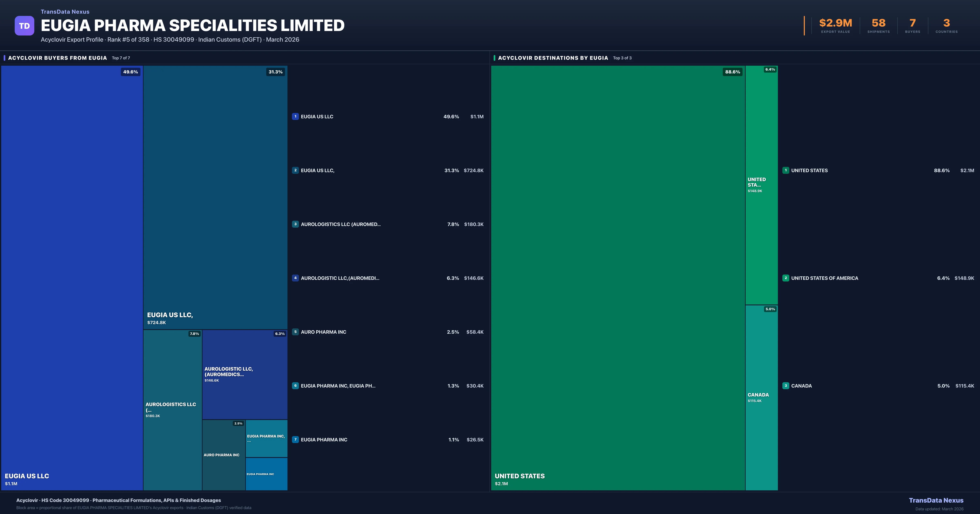Click rank badge 2 beside UNITED STATES OF AMERICA
Viewport: 980px width, 514px height.
[786, 278]
